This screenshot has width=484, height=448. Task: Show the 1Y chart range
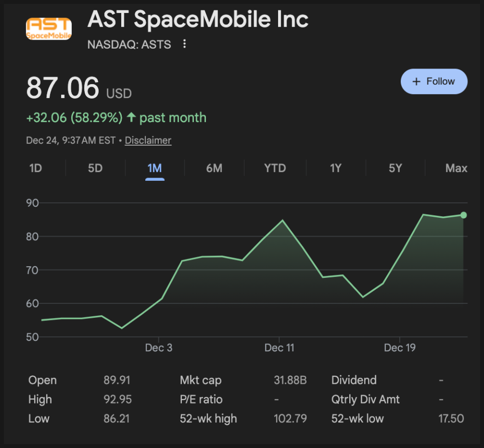pos(336,168)
